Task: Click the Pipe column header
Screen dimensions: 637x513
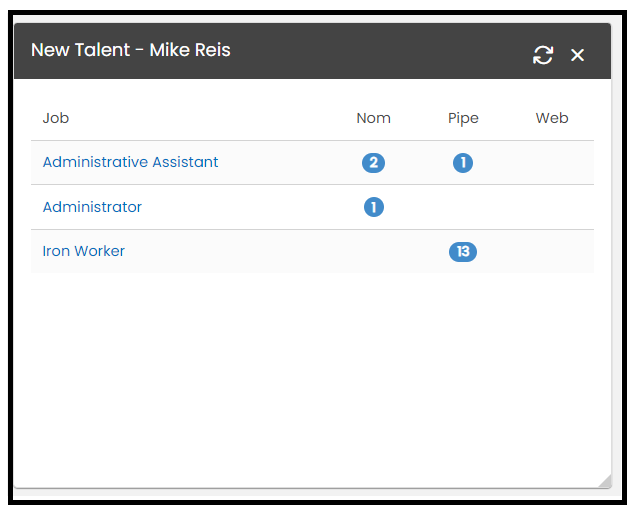Action: (x=463, y=119)
